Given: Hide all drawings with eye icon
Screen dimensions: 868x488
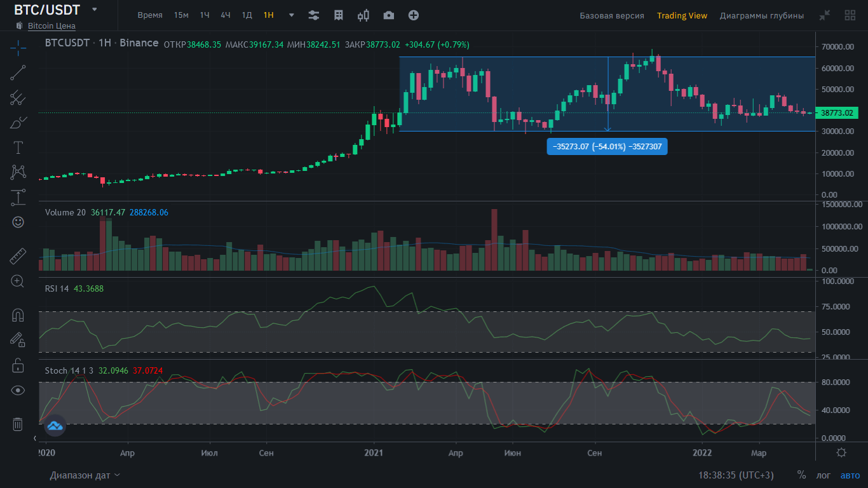Looking at the screenshot, I should pos(18,390).
